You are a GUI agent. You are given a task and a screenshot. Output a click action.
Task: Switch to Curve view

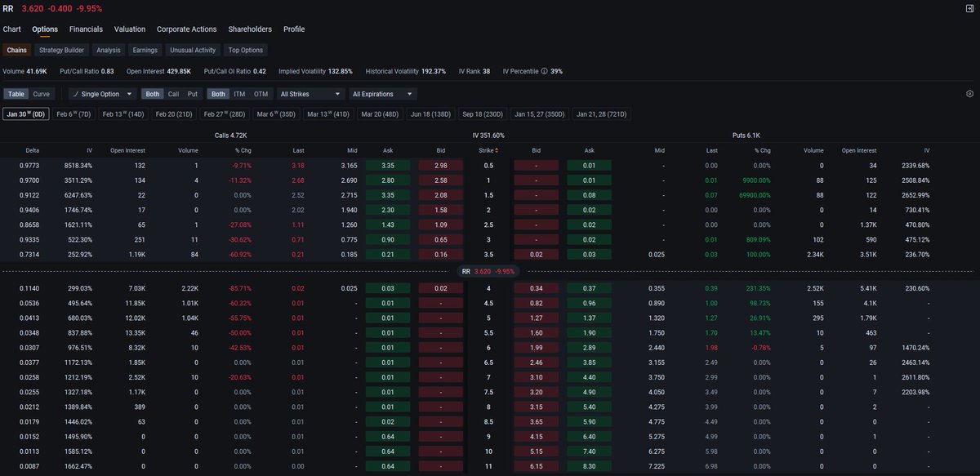[x=42, y=94]
